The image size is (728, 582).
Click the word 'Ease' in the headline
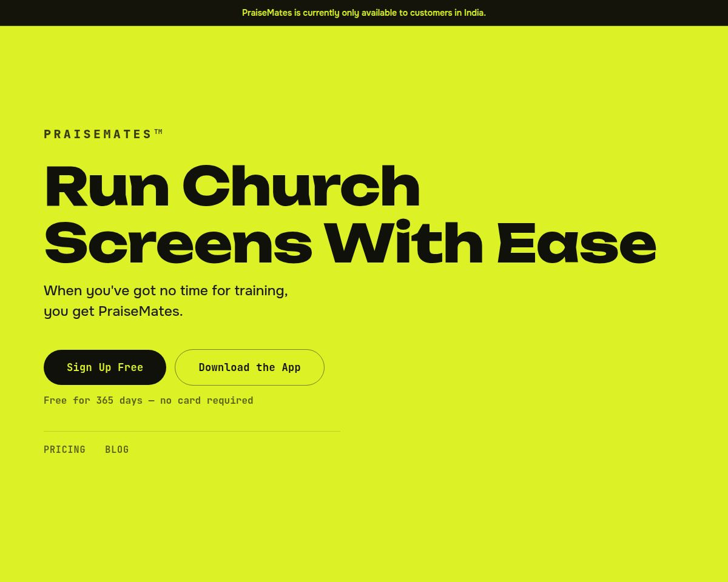point(577,244)
